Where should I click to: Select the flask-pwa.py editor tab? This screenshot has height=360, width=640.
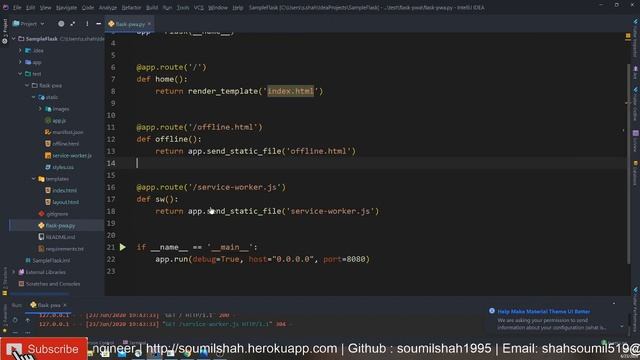click(129, 24)
